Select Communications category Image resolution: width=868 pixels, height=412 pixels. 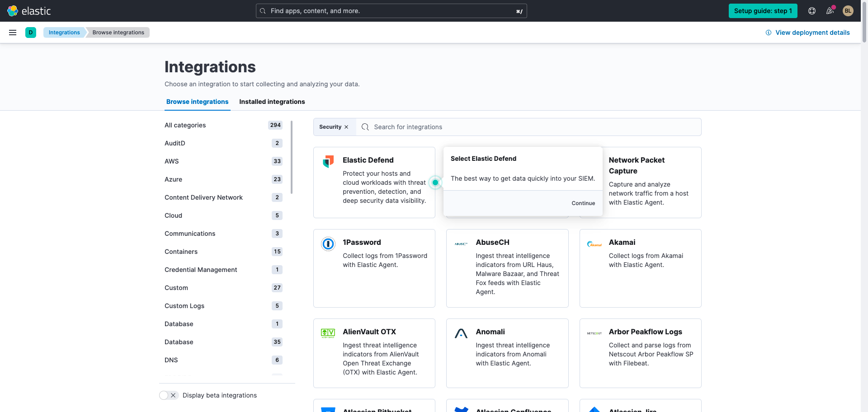[223, 234]
